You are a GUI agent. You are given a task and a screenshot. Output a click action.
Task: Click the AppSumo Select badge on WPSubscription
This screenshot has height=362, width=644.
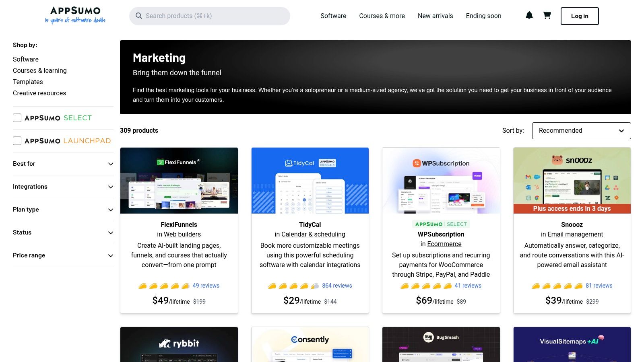tap(441, 224)
